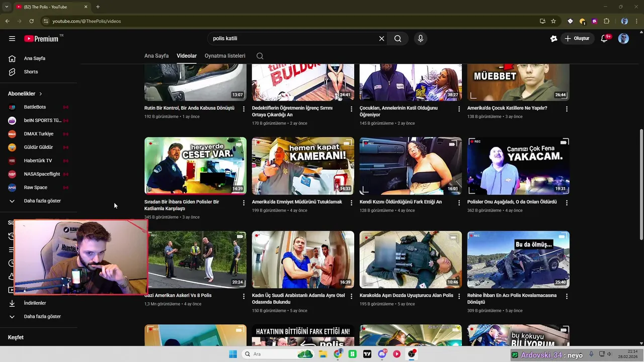Open Chrome from the taskbar

[338, 354]
